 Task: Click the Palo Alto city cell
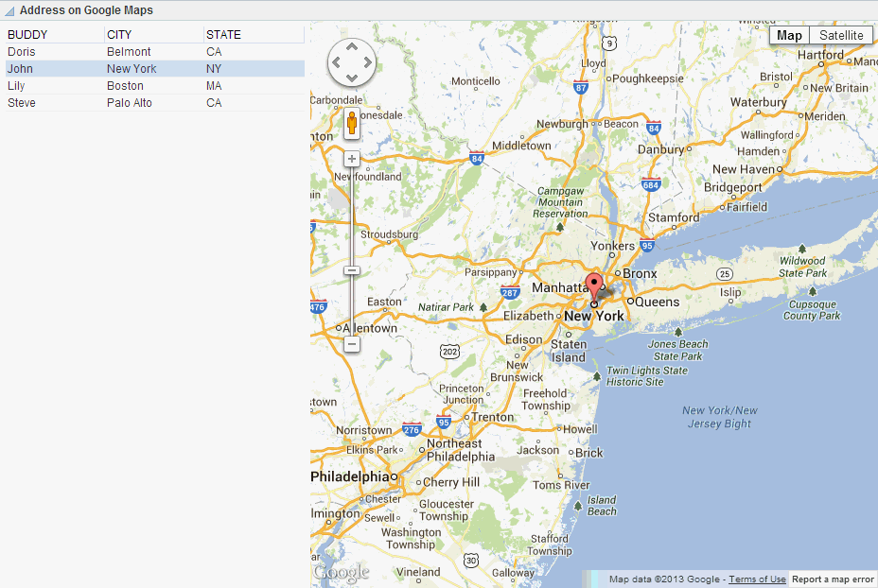[130, 103]
